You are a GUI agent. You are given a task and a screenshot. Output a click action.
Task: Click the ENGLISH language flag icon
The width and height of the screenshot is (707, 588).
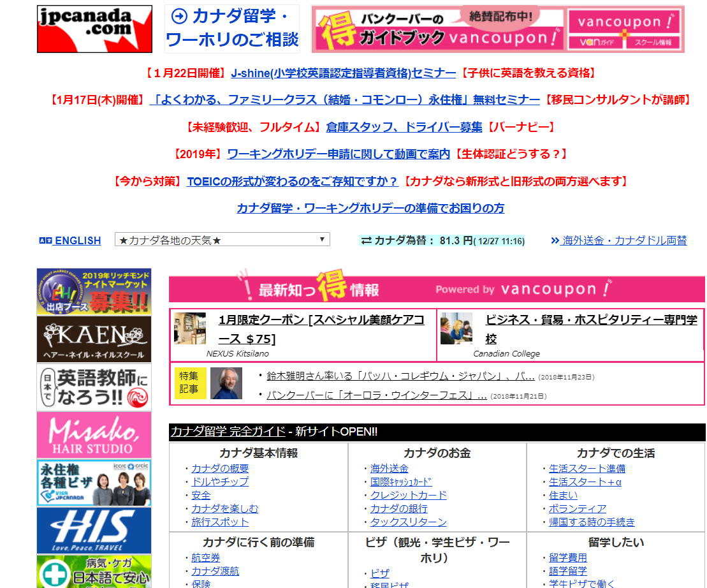pos(45,241)
